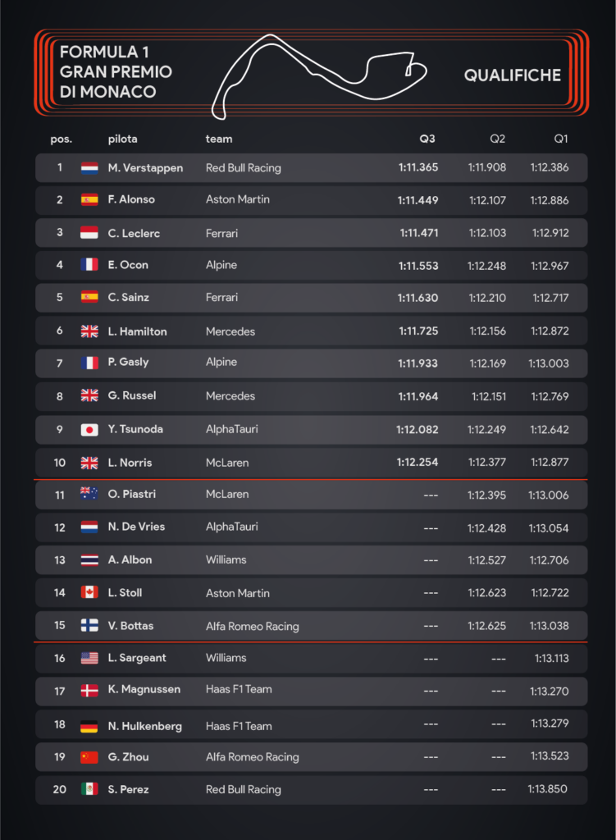
Task: Click the Gran Premio di Monaco title
Action: pos(116,72)
